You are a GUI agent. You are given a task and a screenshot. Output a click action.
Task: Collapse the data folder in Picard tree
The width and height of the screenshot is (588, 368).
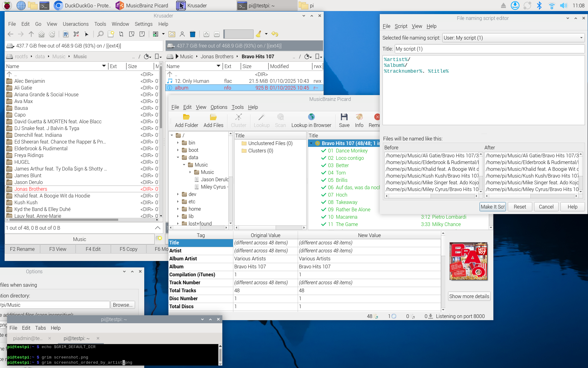(x=178, y=157)
